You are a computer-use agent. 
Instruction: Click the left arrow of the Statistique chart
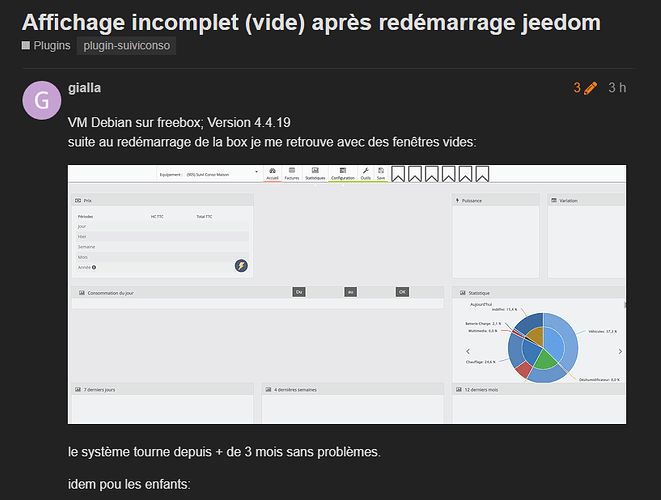point(468,351)
